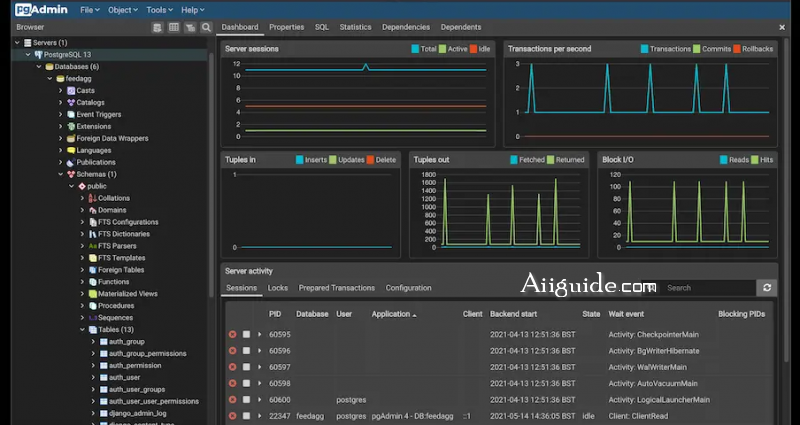This screenshot has width=800, height=425.
Task: Click the Sequences node icon
Action: 92,318
